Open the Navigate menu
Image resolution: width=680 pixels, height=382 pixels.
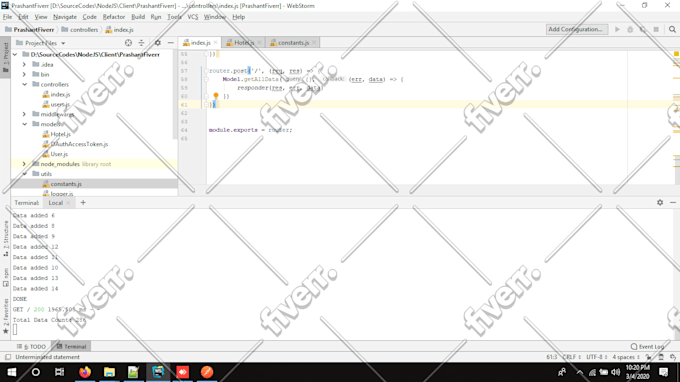pos(65,17)
